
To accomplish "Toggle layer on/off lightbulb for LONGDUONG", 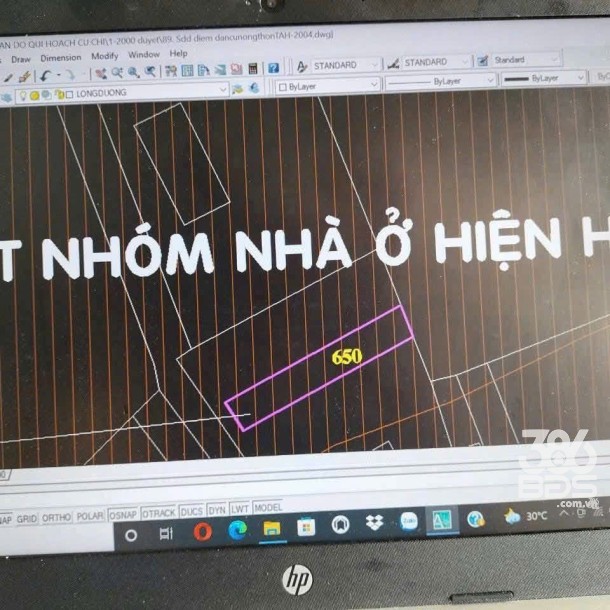I will coord(23,95).
